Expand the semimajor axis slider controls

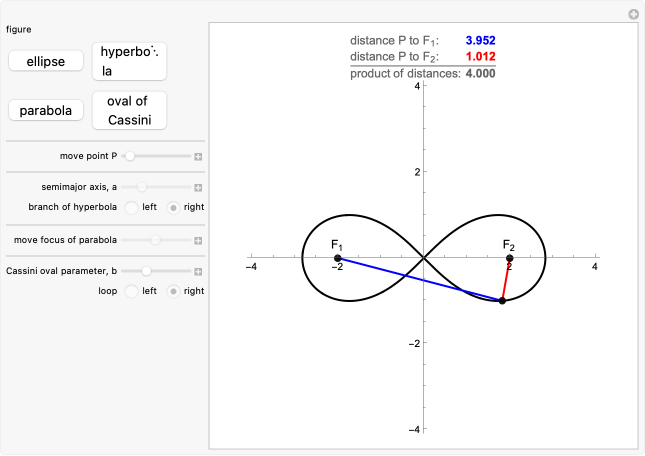(x=198, y=187)
